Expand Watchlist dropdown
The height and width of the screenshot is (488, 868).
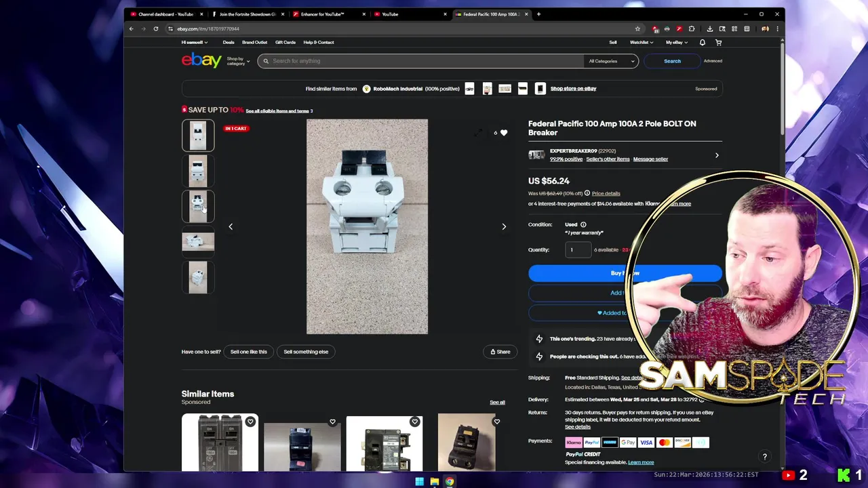[x=642, y=42]
